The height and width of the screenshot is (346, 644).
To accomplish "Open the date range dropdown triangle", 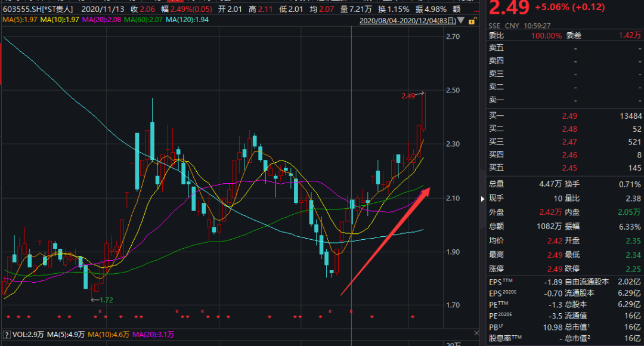I will click(x=461, y=21).
